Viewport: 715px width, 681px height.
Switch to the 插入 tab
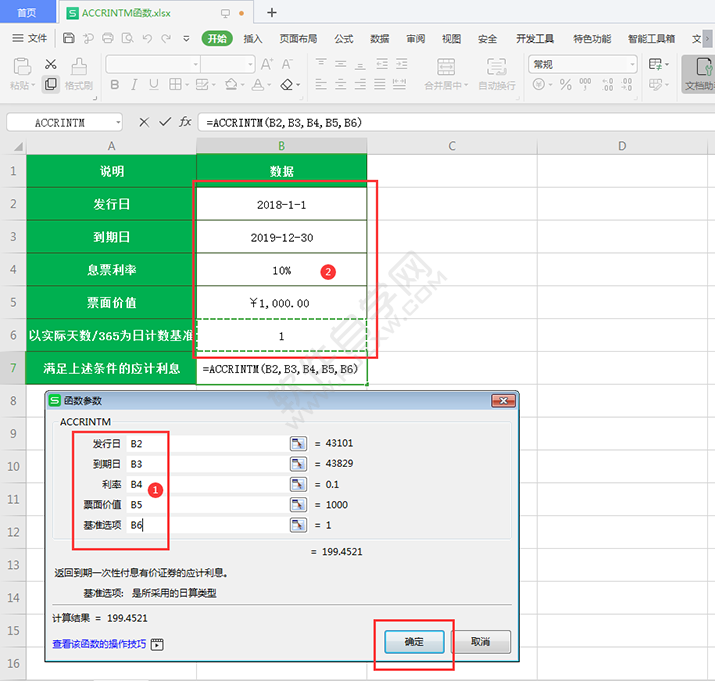click(x=253, y=39)
